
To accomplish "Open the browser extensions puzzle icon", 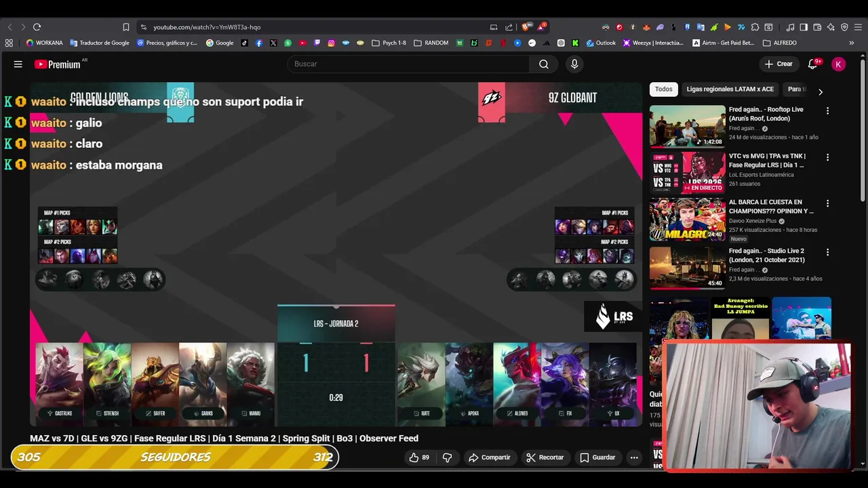I will pos(755,27).
